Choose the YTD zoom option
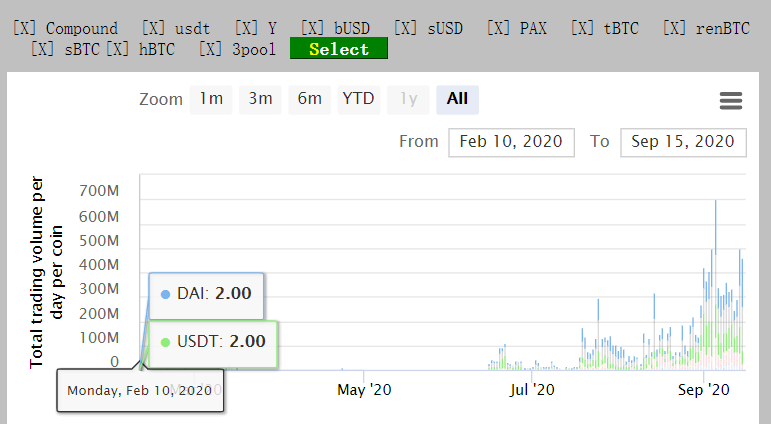 click(358, 99)
